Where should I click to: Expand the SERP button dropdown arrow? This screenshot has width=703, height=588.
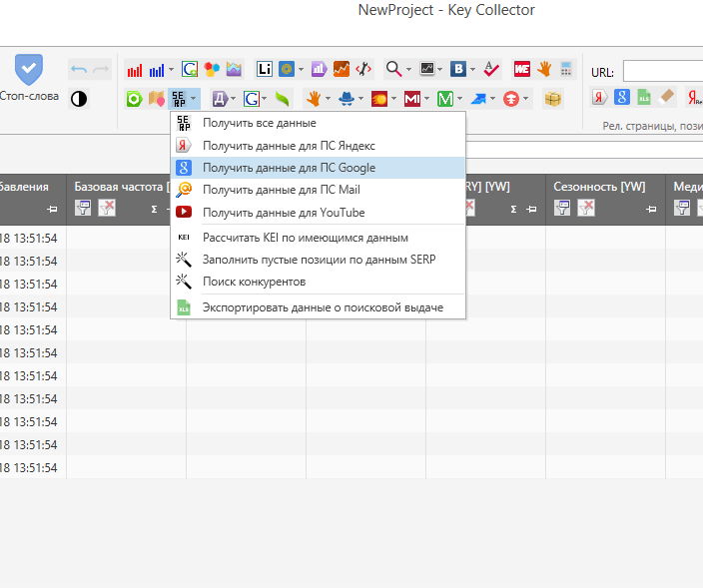pos(194,98)
